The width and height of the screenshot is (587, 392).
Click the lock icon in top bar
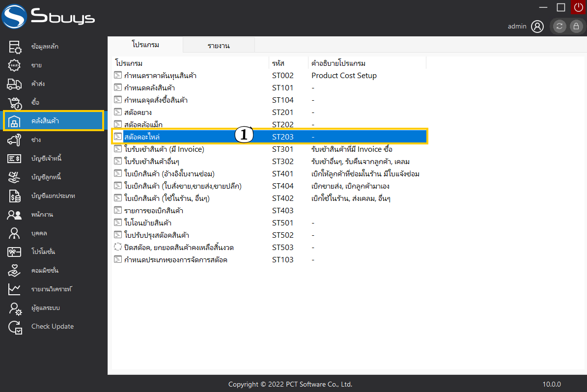(x=576, y=27)
